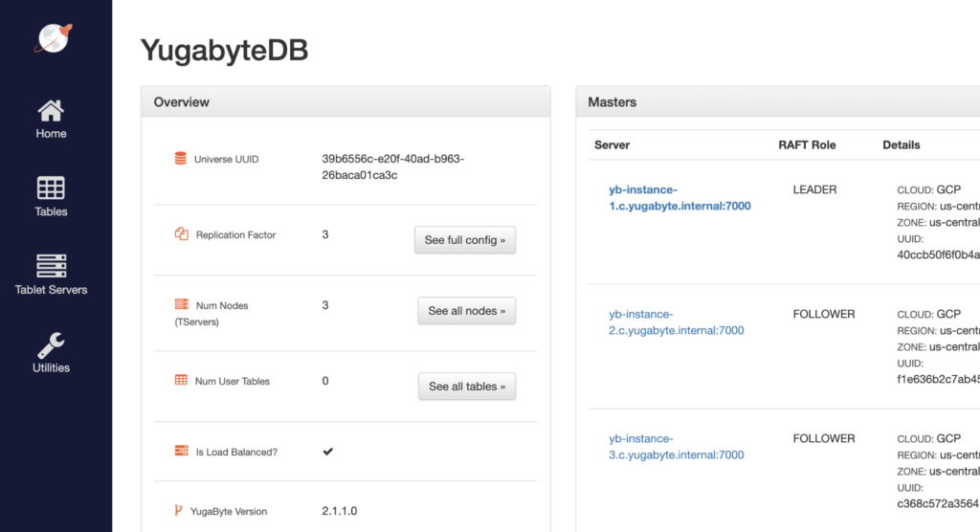Image resolution: width=980 pixels, height=532 pixels.
Task: Click the UUID 40ccb50f6f0b4a value
Action: click(x=938, y=255)
